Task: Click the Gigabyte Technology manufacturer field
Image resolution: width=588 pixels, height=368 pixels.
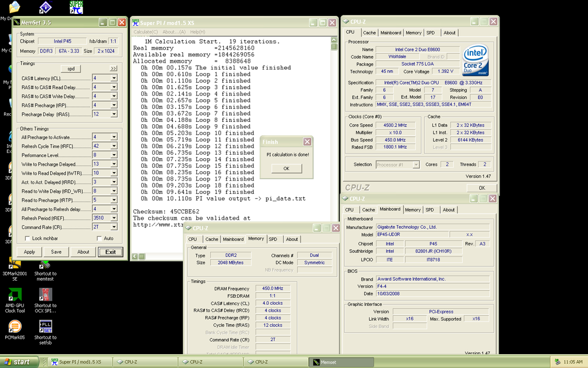Action: point(433,227)
